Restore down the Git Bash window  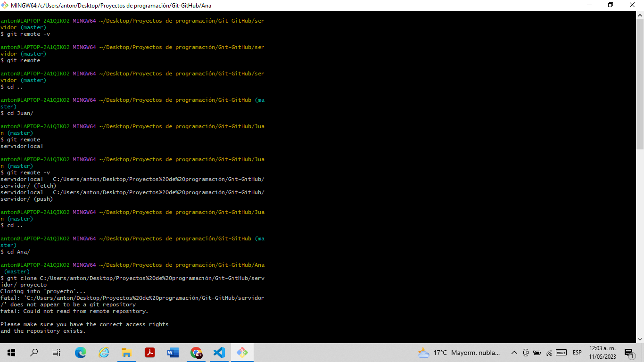pyautogui.click(x=611, y=5)
